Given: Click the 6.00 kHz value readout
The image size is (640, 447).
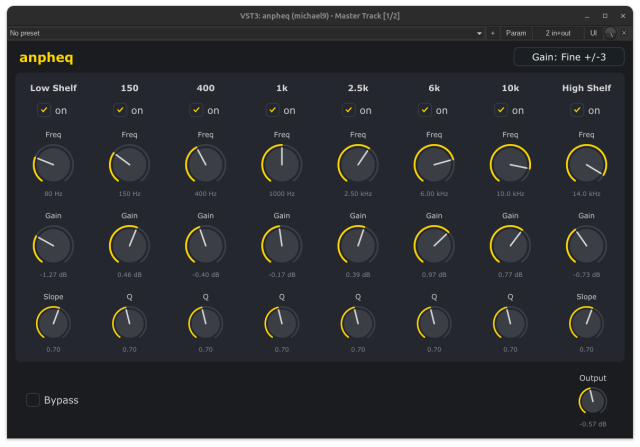Looking at the screenshot, I should pos(434,193).
